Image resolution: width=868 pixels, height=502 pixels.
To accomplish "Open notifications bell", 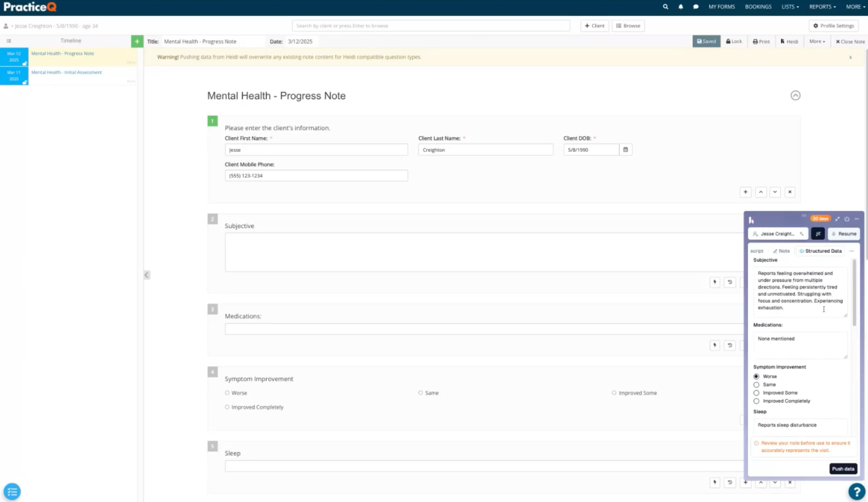I will tap(680, 7).
